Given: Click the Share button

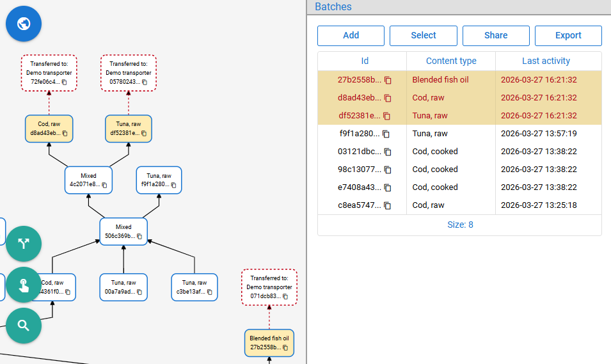Looking at the screenshot, I should pos(496,35).
